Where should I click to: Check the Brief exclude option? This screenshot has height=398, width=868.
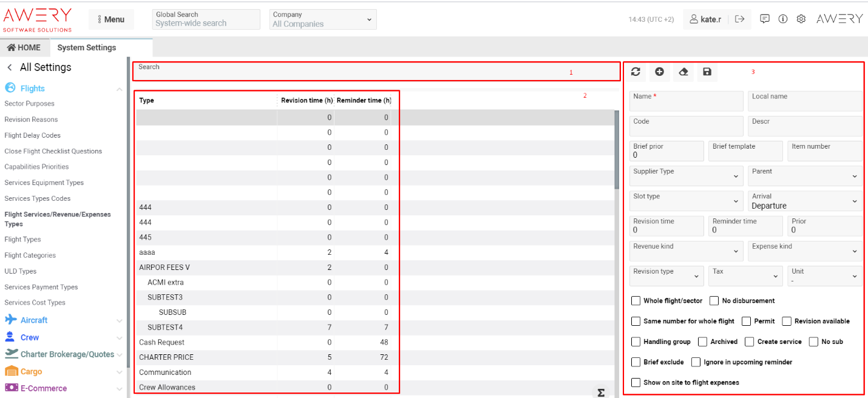pyautogui.click(x=636, y=362)
